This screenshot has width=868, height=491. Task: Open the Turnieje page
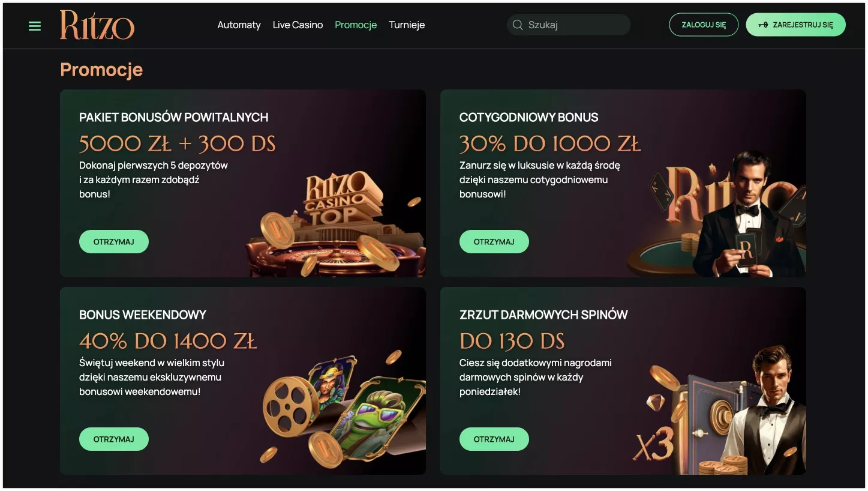click(407, 25)
